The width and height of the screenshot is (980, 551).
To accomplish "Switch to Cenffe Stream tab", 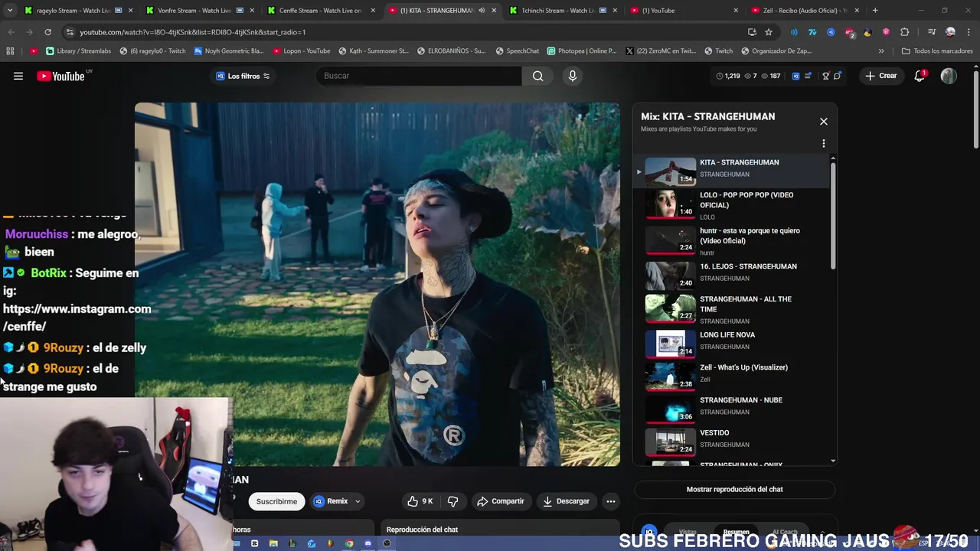I will pyautogui.click(x=320, y=11).
